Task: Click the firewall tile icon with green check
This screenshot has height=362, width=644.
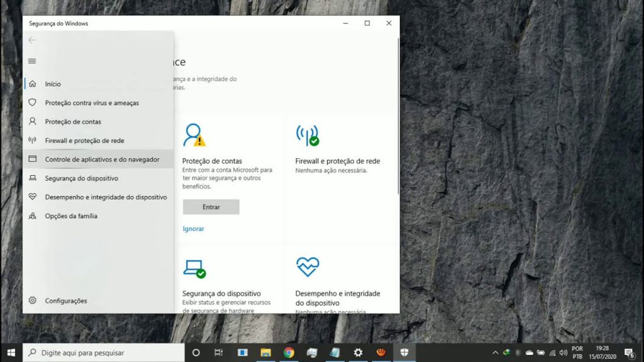Action: pos(308,136)
